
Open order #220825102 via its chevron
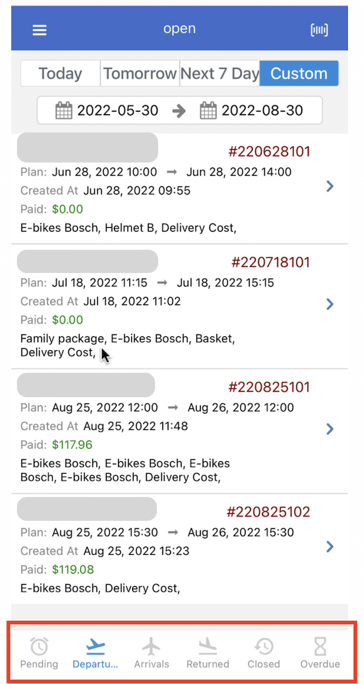(x=330, y=546)
